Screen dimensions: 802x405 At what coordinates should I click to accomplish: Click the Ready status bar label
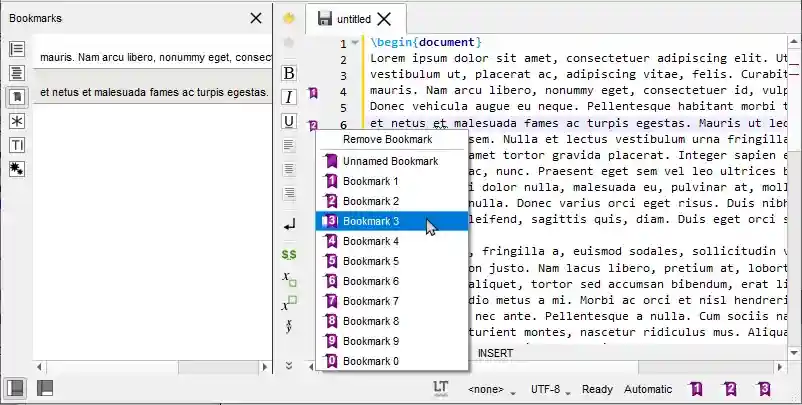click(x=597, y=389)
